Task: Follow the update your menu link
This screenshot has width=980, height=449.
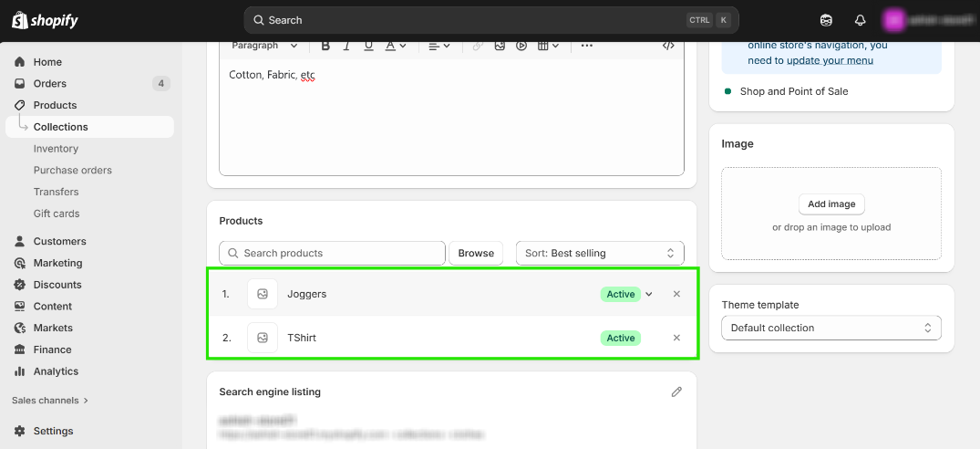Action: click(x=830, y=60)
